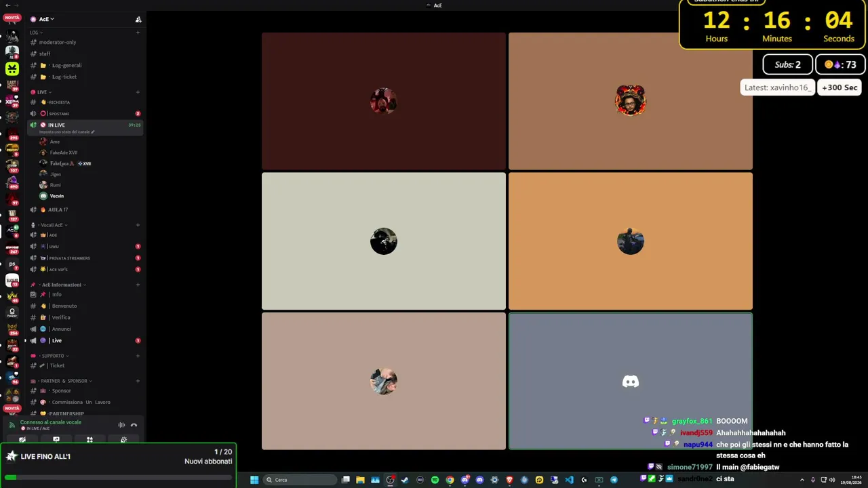The height and width of the screenshot is (488, 868).
Task: Open the soundboard button in voice panel
Action: click(123, 440)
